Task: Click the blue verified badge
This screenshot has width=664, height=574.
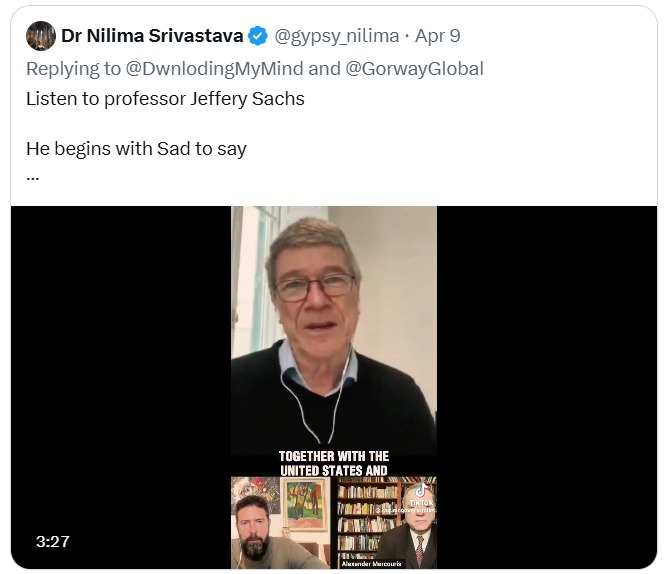Action: 258,36
